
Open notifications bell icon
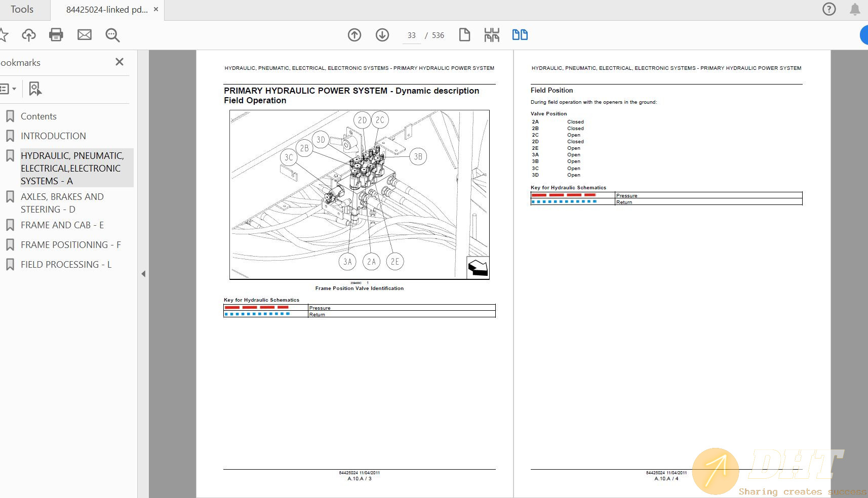pos(855,9)
